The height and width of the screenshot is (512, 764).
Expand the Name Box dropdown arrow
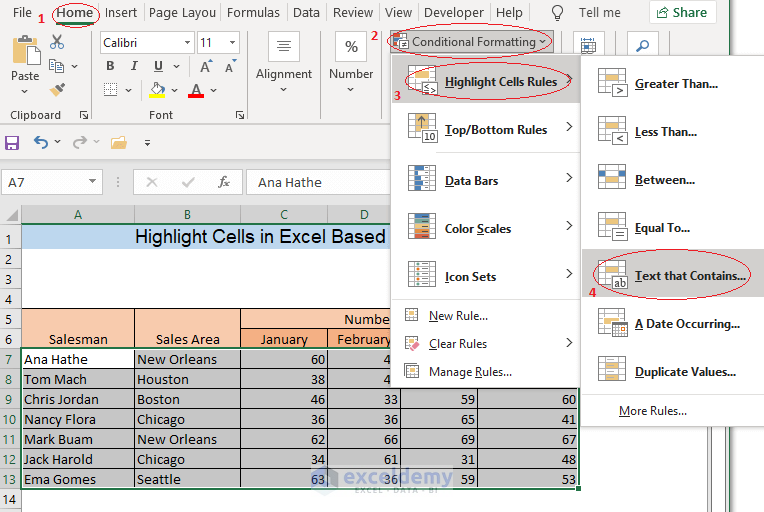pyautogui.click(x=93, y=182)
